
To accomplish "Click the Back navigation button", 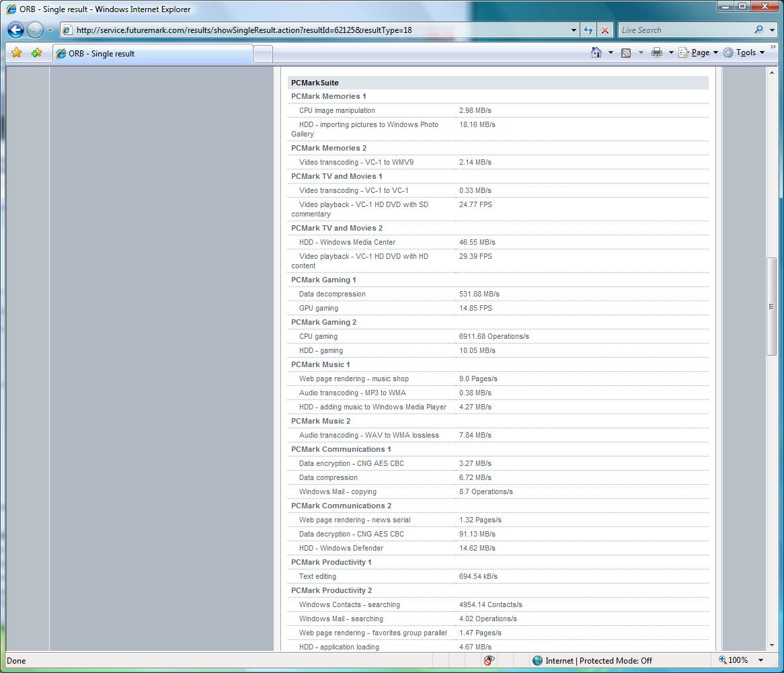I will 15,30.
